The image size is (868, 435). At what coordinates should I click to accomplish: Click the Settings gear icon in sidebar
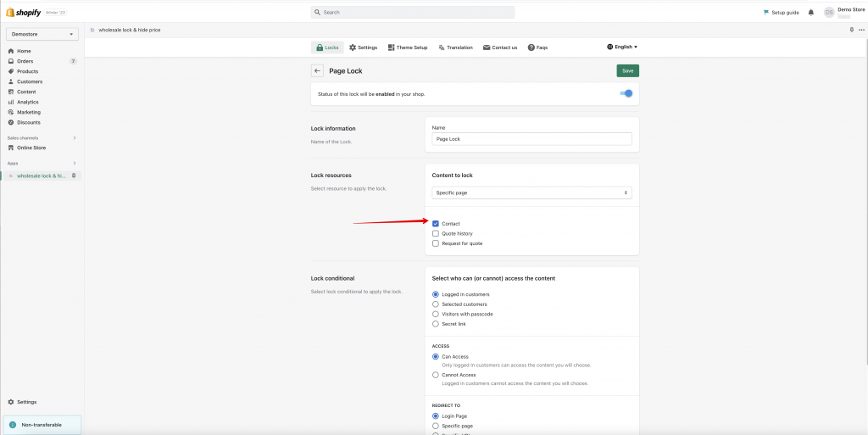[x=11, y=402]
